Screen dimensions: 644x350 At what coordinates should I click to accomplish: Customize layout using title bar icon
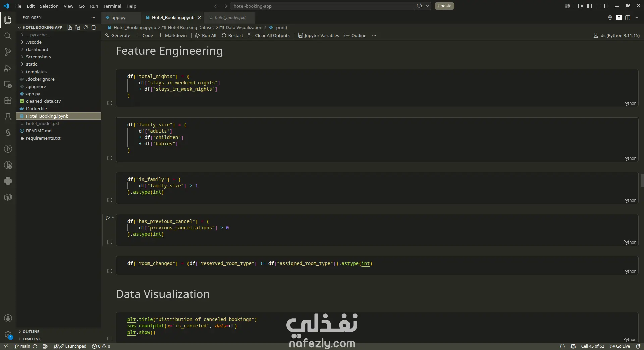tap(581, 6)
